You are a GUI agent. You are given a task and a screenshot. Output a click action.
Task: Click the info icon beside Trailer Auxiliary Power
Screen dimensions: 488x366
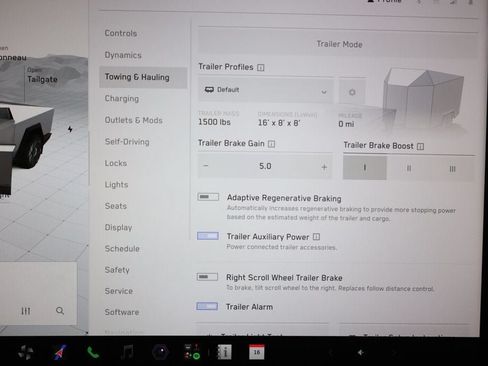tap(316, 237)
